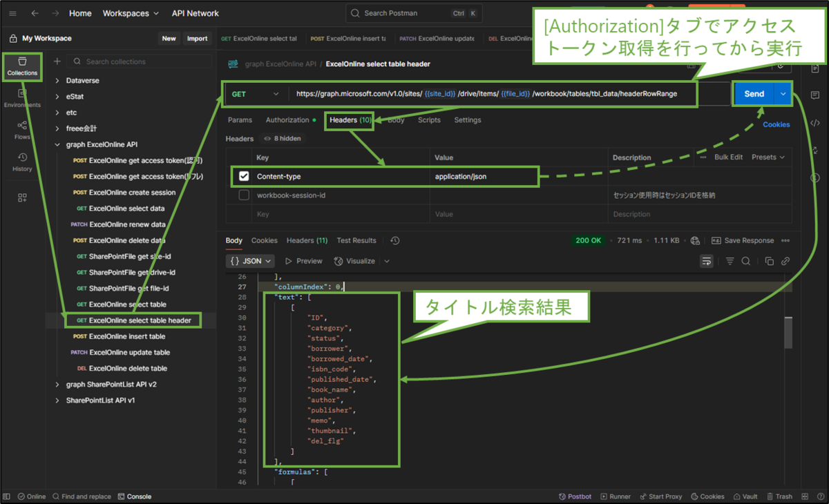The image size is (829, 504).
Task: Open the GET method dropdown
Action: click(x=255, y=94)
